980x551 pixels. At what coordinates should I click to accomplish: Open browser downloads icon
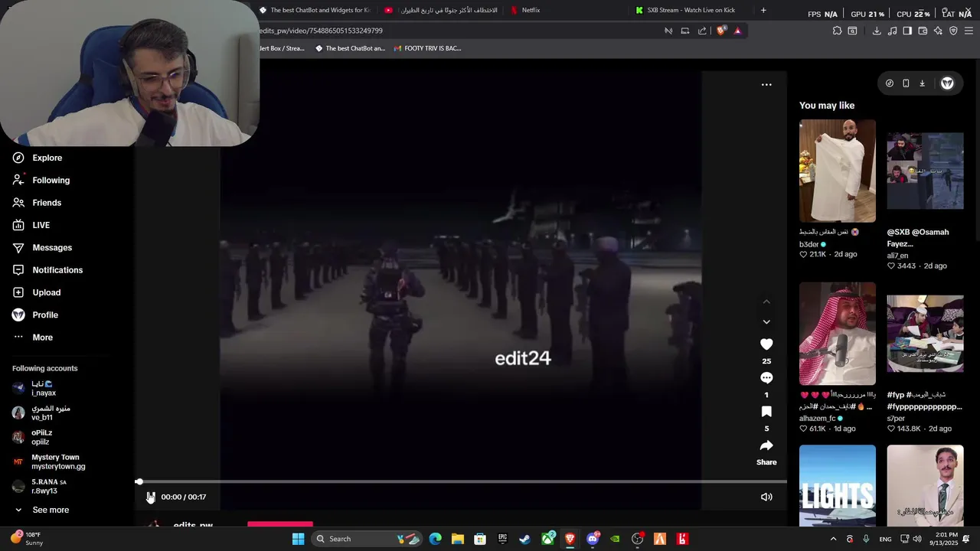click(877, 31)
